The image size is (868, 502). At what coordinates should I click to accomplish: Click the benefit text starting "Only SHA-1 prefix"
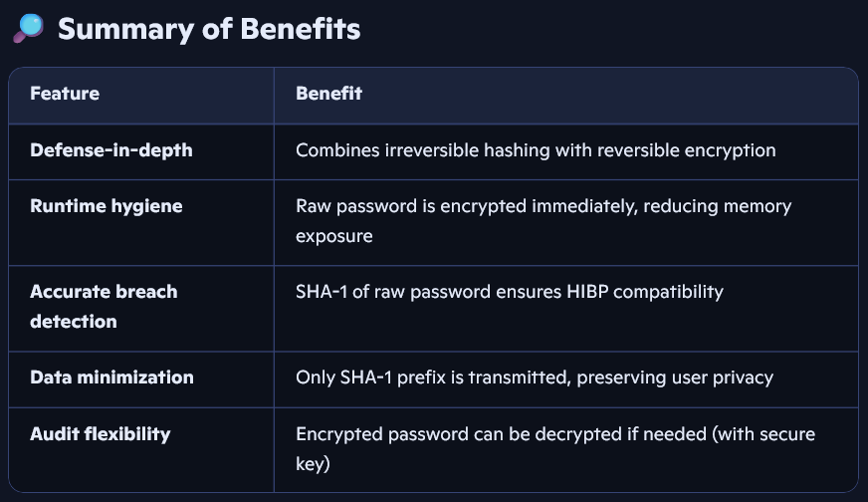535,377
